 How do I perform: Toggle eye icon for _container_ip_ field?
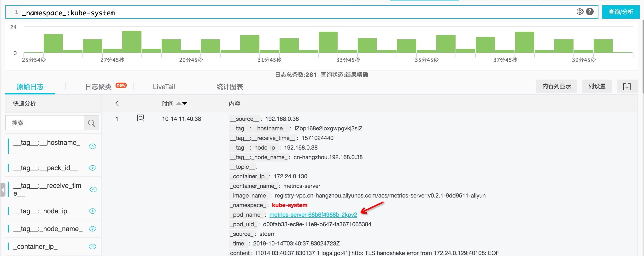tap(93, 246)
